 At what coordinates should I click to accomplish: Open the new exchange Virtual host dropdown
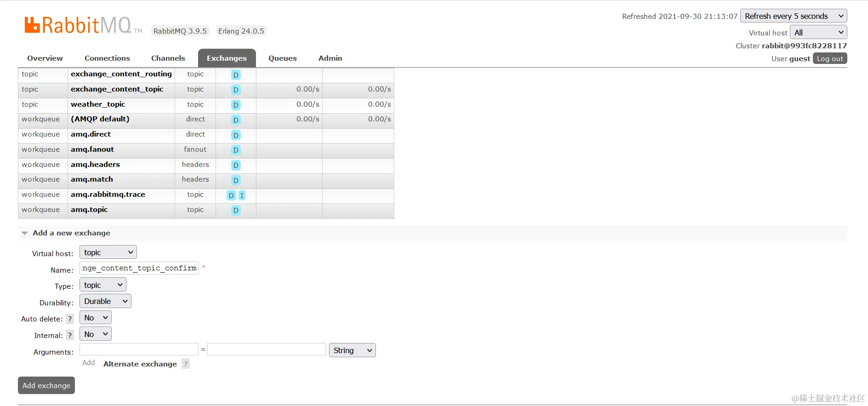tap(108, 252)
